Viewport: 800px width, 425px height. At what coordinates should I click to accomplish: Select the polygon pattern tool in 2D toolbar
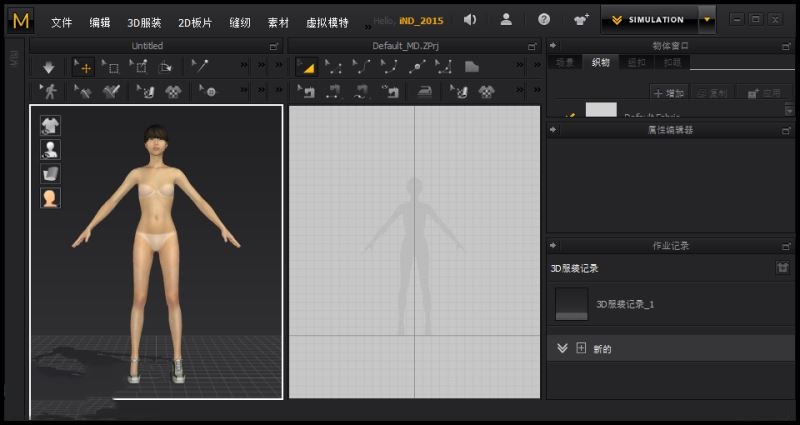(472, 67)
